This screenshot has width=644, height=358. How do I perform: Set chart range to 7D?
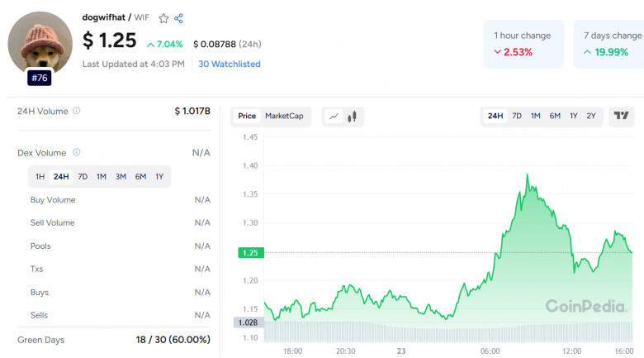tap(517, 116)
